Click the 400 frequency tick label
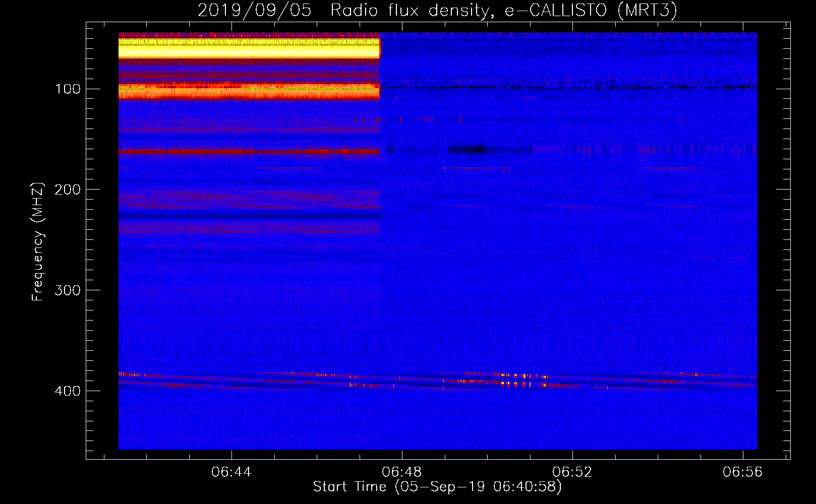 68,391
